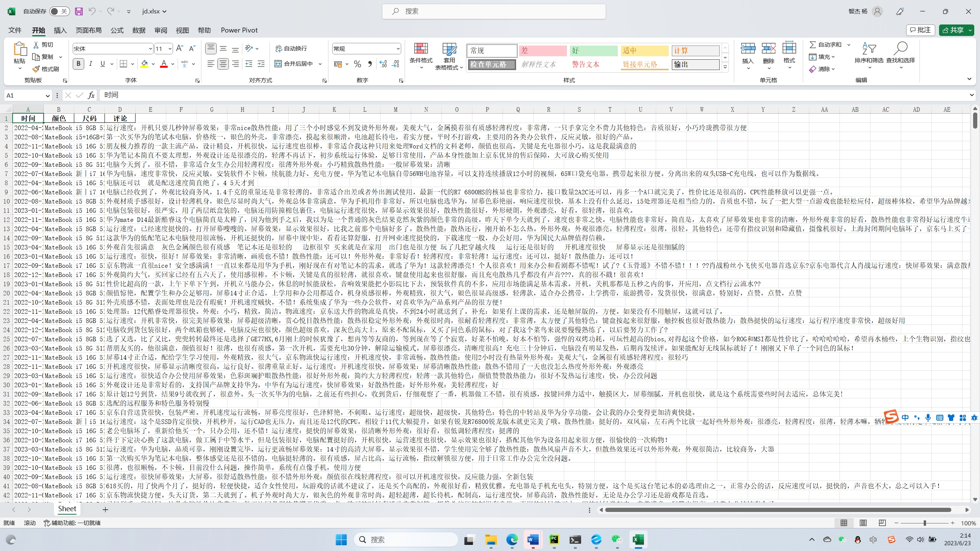Open the File tab (文件)
The height and width of the screenshot is (551, 980).
pos(15,30)
